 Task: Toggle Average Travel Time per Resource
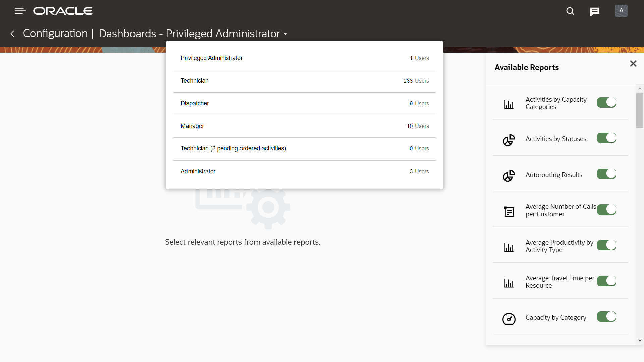pos(606,281)
